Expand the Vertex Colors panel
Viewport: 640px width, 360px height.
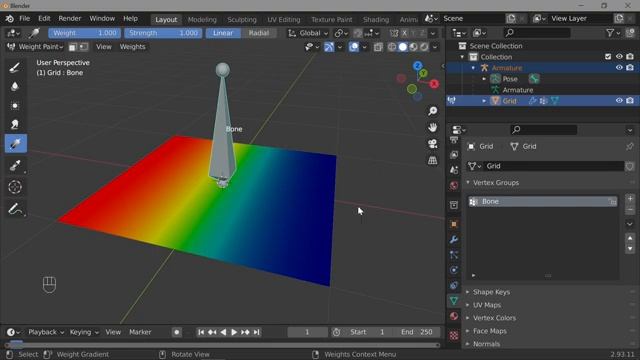494,318
